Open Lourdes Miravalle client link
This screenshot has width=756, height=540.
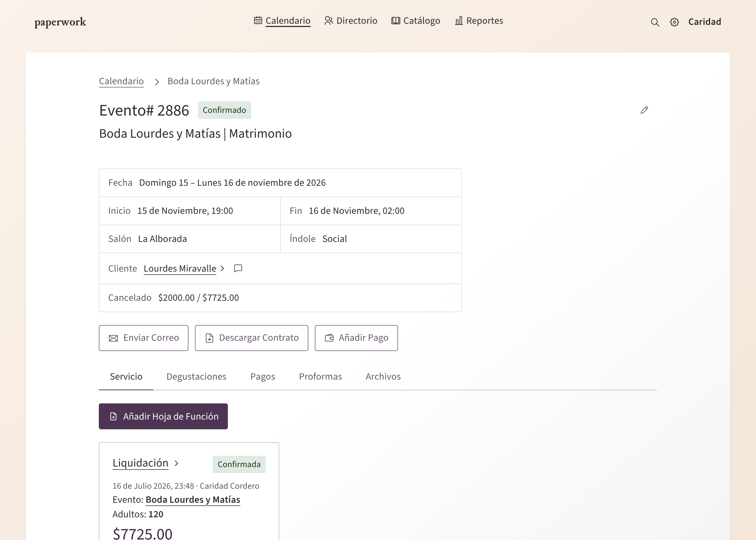coord(180,268)
